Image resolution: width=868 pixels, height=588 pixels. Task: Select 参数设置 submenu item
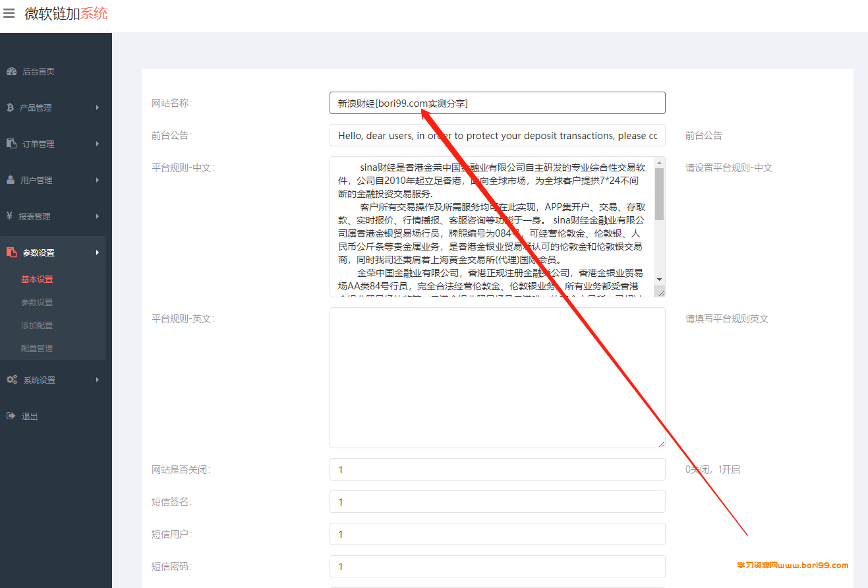37,303
